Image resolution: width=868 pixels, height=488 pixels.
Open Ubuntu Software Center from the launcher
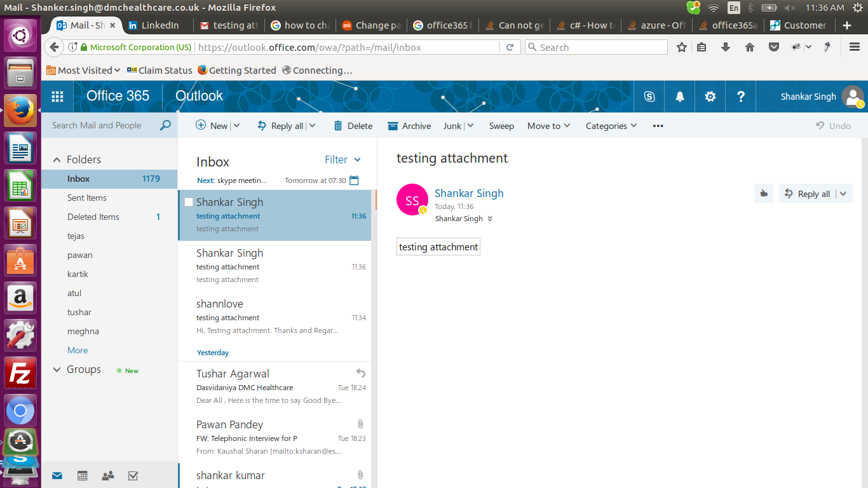point(20,261)
